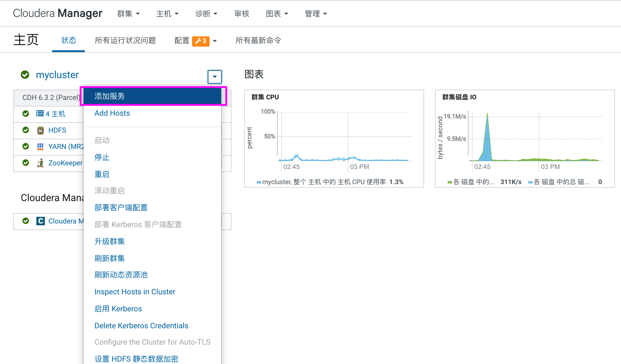The height and width of the screenshot is (364, 621).
Task: Select 添加服务 from the cluster menu
Action: 110,96
